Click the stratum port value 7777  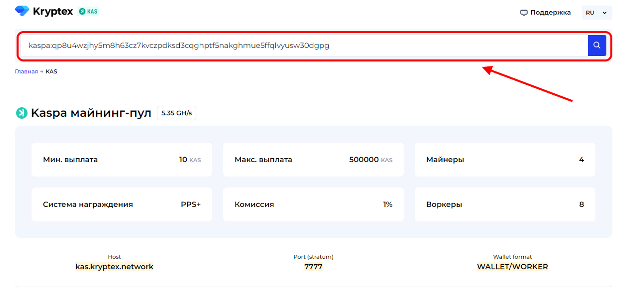pyautogui.click(x=313, y=267)
